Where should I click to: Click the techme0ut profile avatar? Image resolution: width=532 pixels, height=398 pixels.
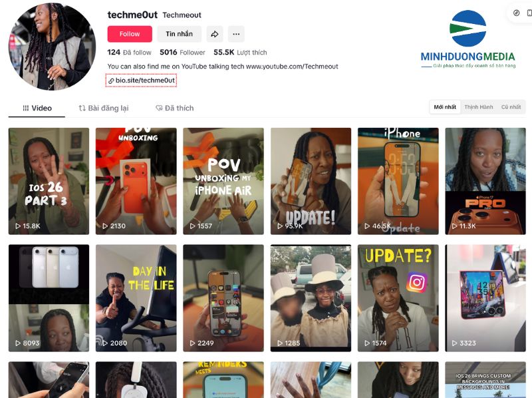[x=52, y=47]
